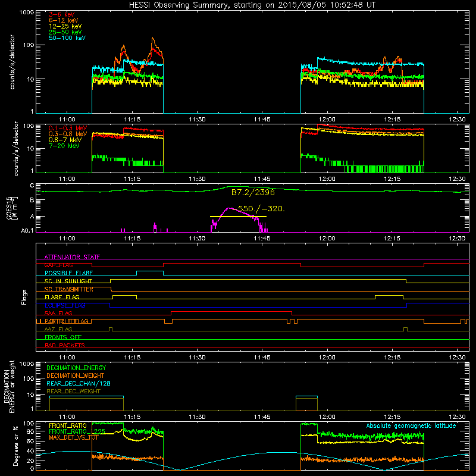Image resolution: width=476 pixels, height=476 pixels.
Task: Click the Flags vertical axis label
Action: tap(24, 297)
